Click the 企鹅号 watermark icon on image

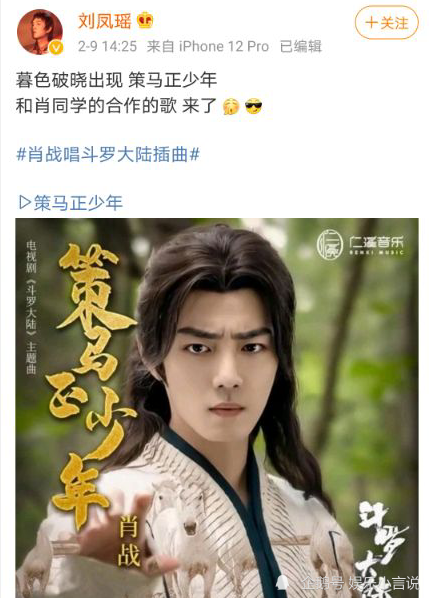(283, 582)
